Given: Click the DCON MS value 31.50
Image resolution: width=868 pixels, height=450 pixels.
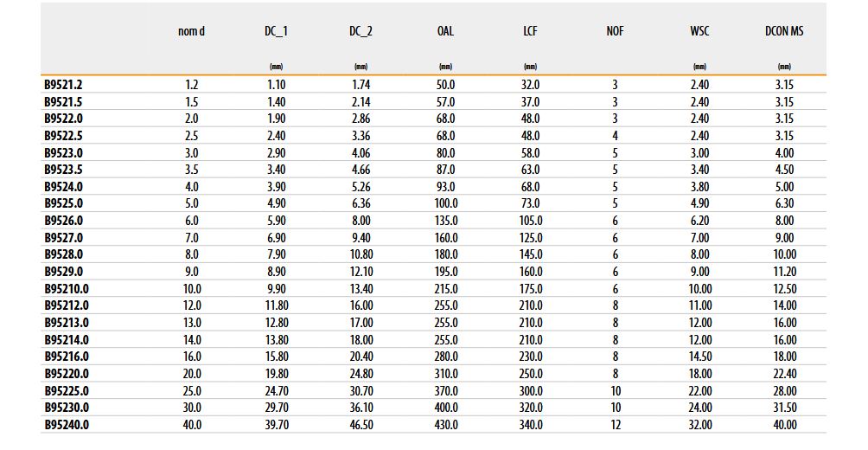Looking at the screenshot, I should click(784, 408).
